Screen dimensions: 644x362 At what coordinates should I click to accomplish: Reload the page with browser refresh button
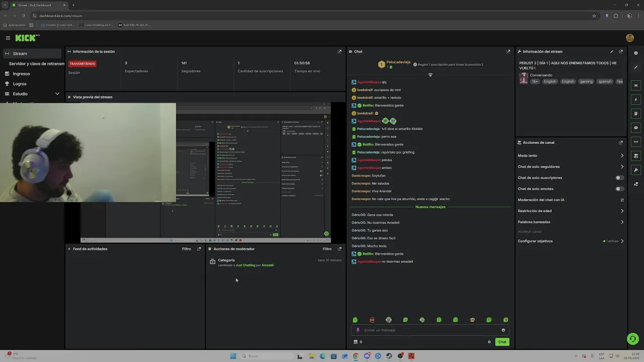tap(23, 16)
